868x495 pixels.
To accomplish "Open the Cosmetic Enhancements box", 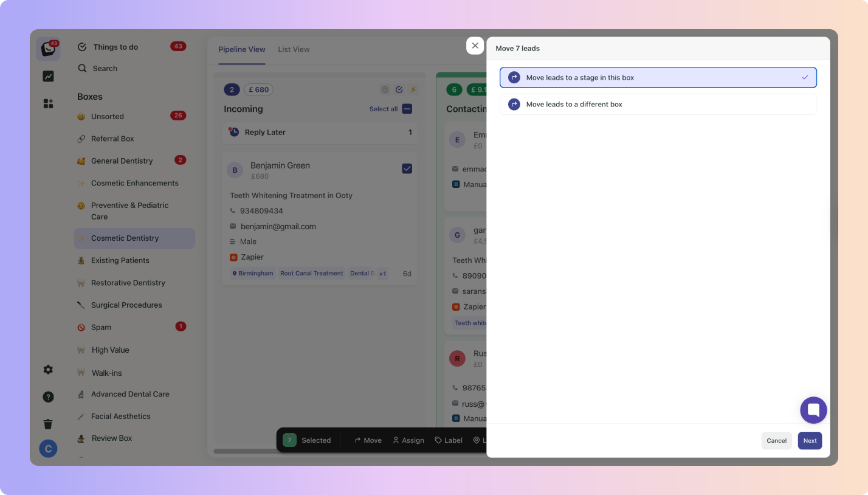I will click(x=134, y=183).
